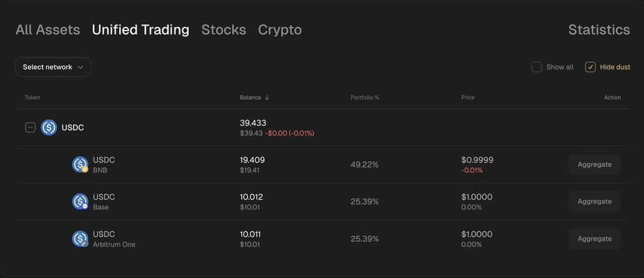
Task: Sort by the Portfolio % column header
Action: 364,98
